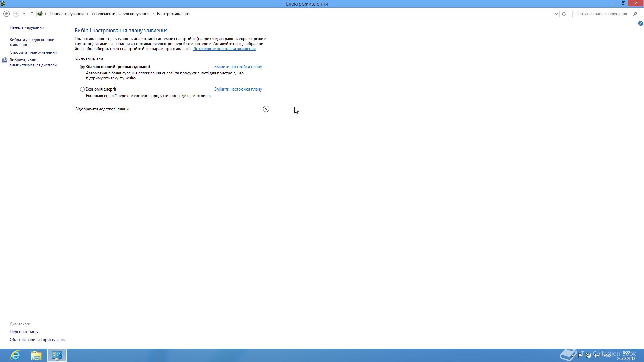Open network tray icon
The image size is (644, 362).
coord(588,355)
